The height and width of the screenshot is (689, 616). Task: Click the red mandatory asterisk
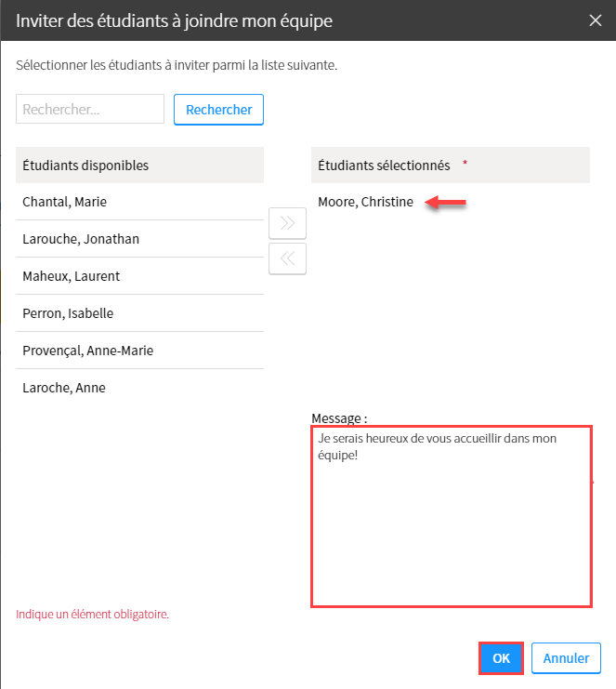tap(465, 163)
